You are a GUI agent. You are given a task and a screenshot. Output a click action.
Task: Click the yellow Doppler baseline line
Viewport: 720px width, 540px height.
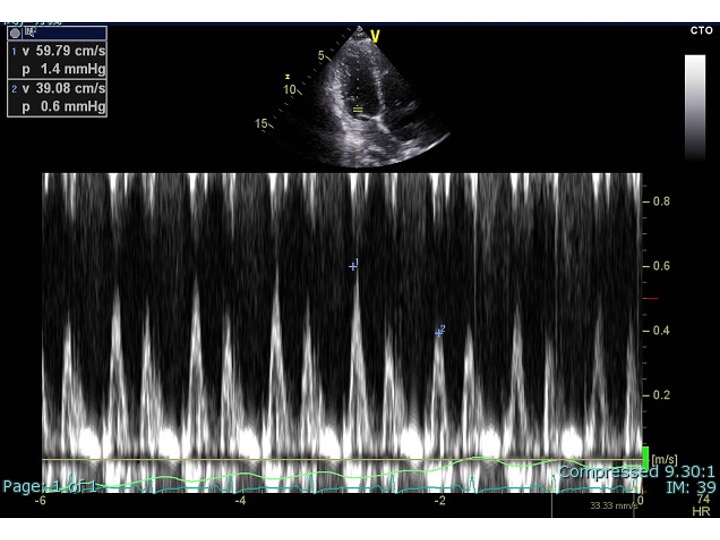(x=340, y=460)
